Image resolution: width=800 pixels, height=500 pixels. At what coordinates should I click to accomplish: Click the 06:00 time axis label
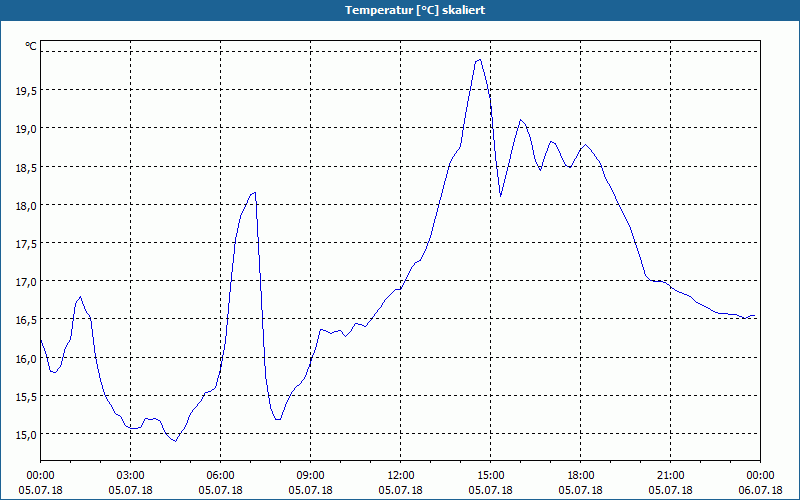pos(220,476)
